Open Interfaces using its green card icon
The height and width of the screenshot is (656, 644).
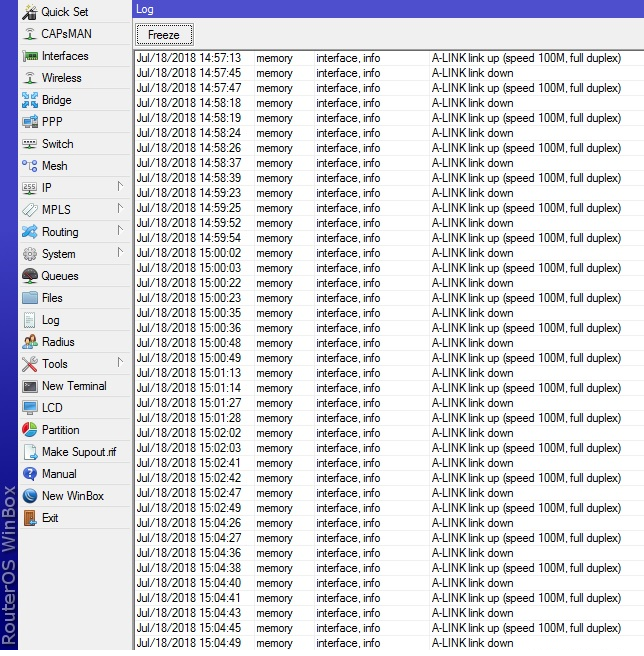click(30, 56)
